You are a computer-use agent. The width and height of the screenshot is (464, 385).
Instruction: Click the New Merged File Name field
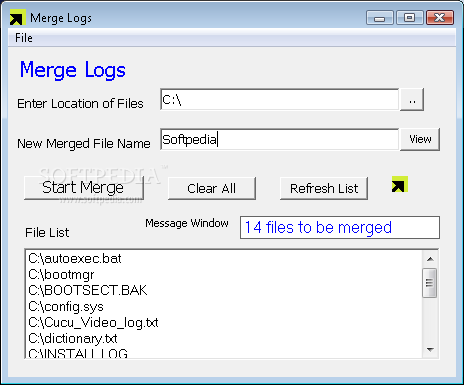tap(279, 139)
